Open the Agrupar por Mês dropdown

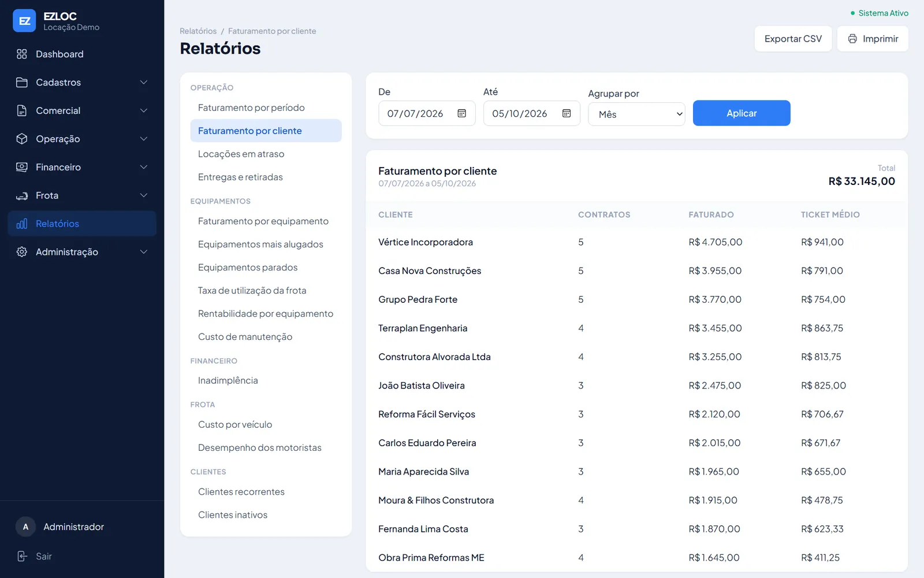coord(636,114)
